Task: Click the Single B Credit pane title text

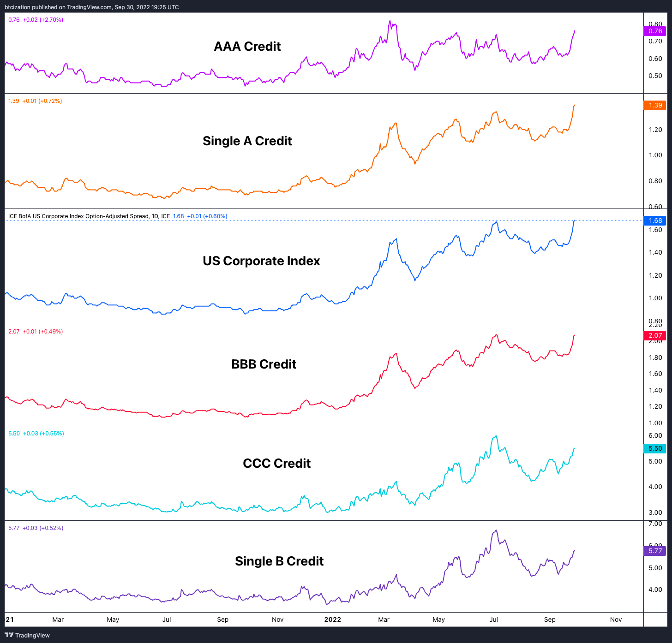Action: 279,561
